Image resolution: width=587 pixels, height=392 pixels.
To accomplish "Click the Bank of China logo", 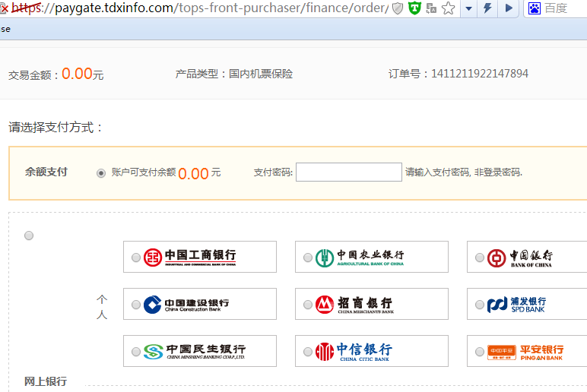I will [520, 258].
